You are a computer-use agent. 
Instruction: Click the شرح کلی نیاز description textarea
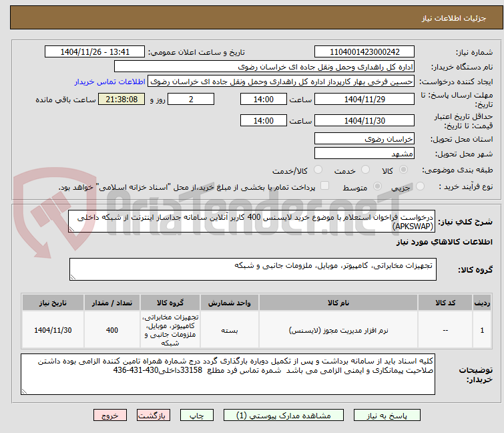tap(252, 221)
